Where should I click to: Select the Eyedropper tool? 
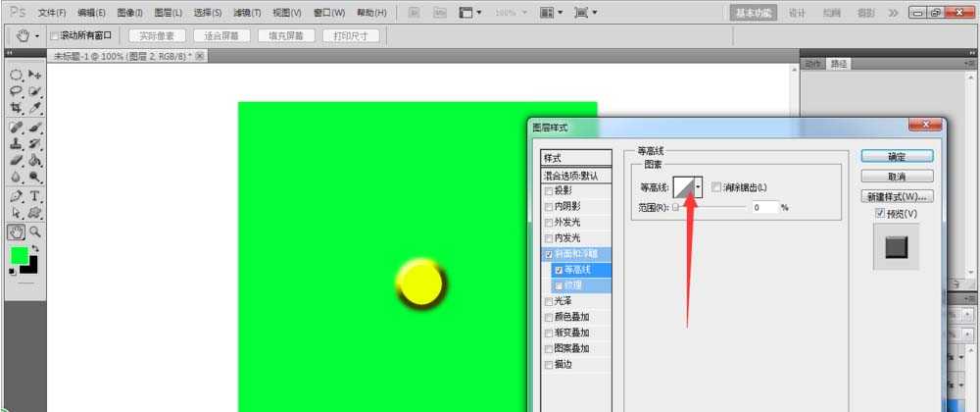(x=35, y=108)
